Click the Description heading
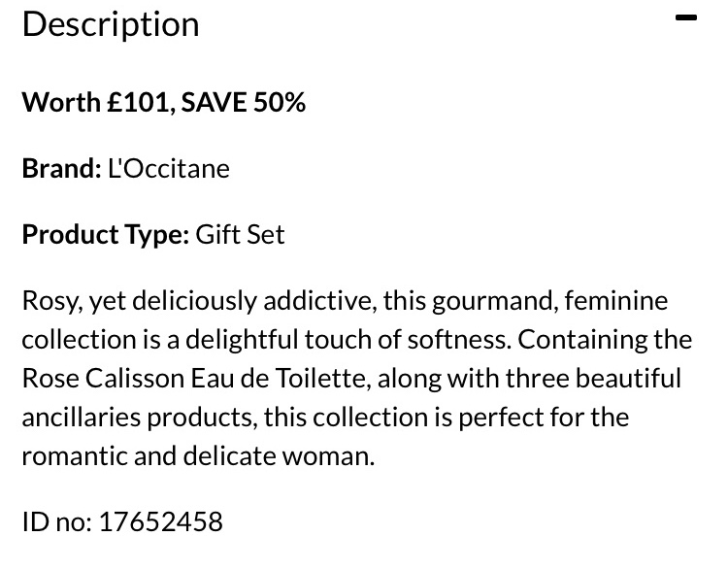 coord(111,23)
